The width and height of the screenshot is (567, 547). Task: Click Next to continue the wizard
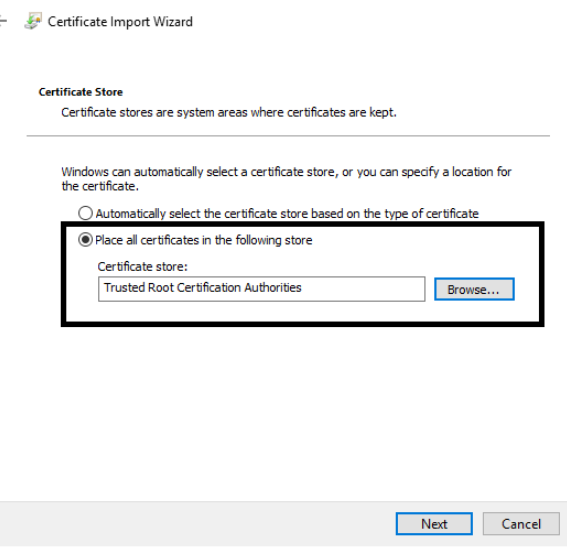(434, 524)
